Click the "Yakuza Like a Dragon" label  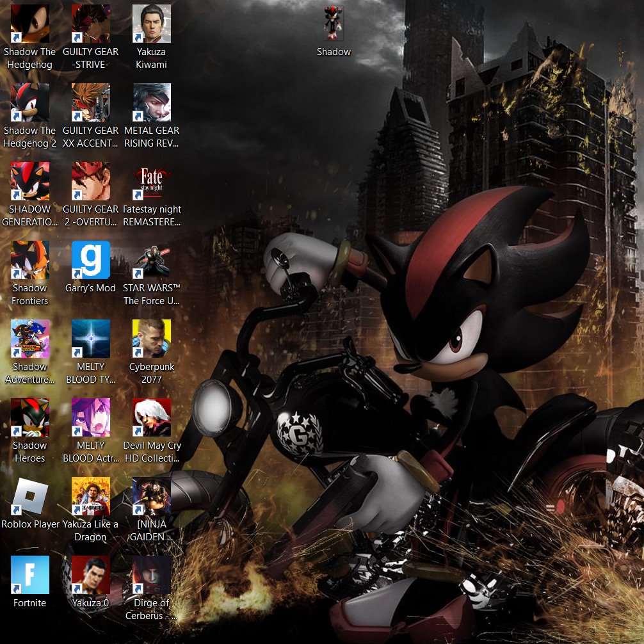[90, 531]
